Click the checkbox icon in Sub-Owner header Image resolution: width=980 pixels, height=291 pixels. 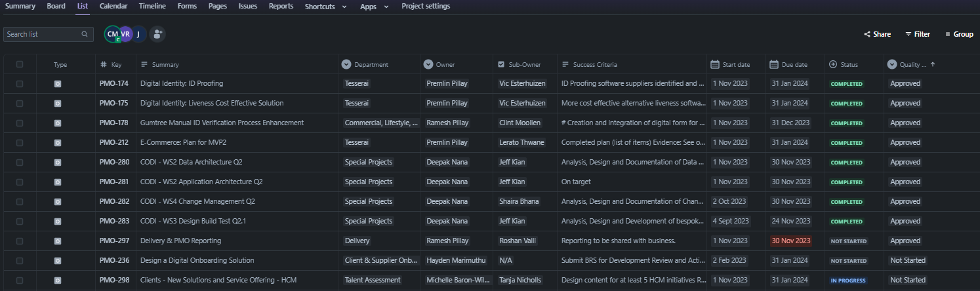tap(502, 64)
